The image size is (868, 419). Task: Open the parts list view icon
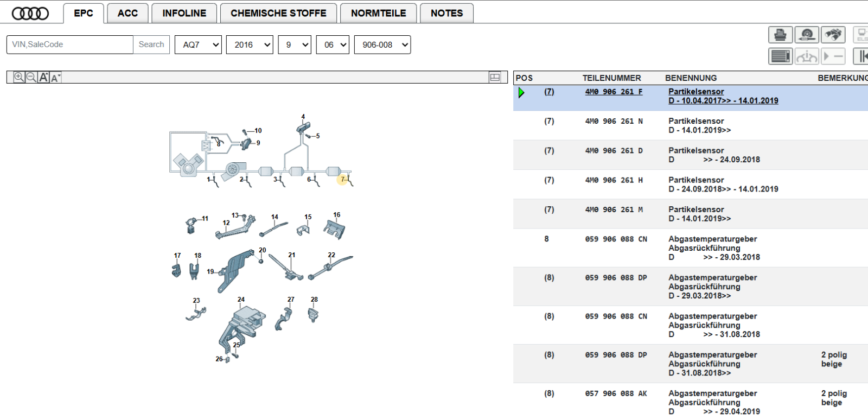(780, 56)
